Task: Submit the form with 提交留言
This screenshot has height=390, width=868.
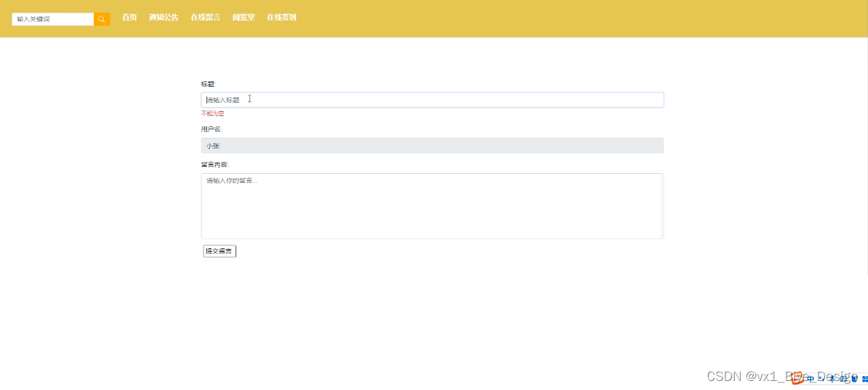Action: (220, 251)
